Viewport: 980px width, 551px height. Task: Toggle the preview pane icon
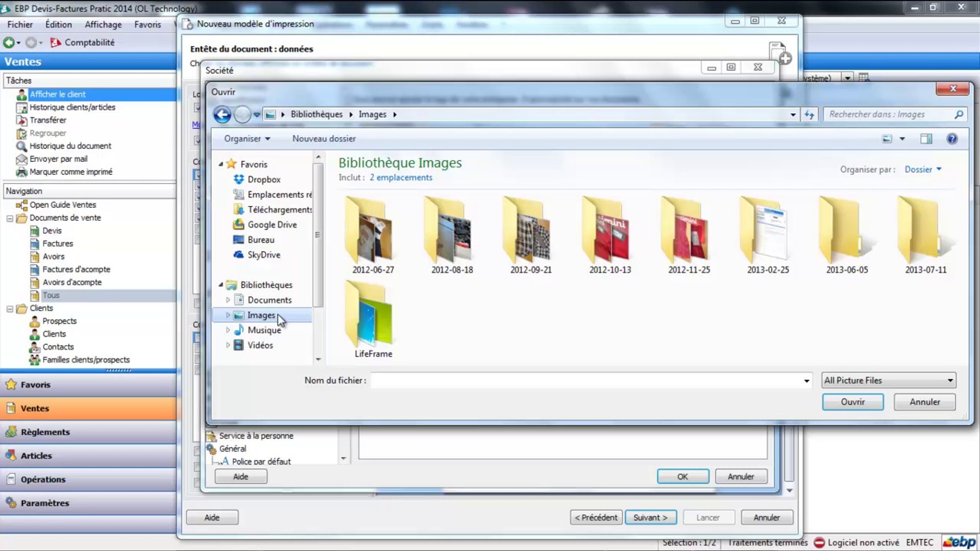[x=926, y=139]
